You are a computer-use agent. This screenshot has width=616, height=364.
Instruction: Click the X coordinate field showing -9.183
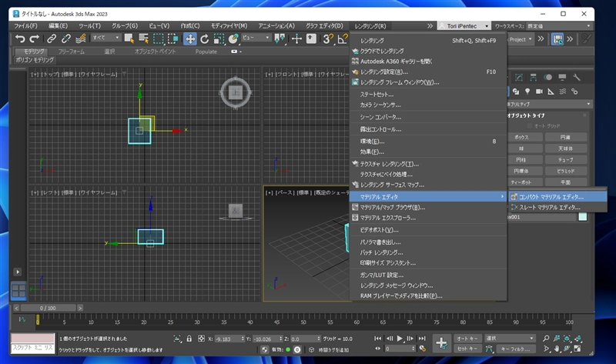click(x=227, y=339)
